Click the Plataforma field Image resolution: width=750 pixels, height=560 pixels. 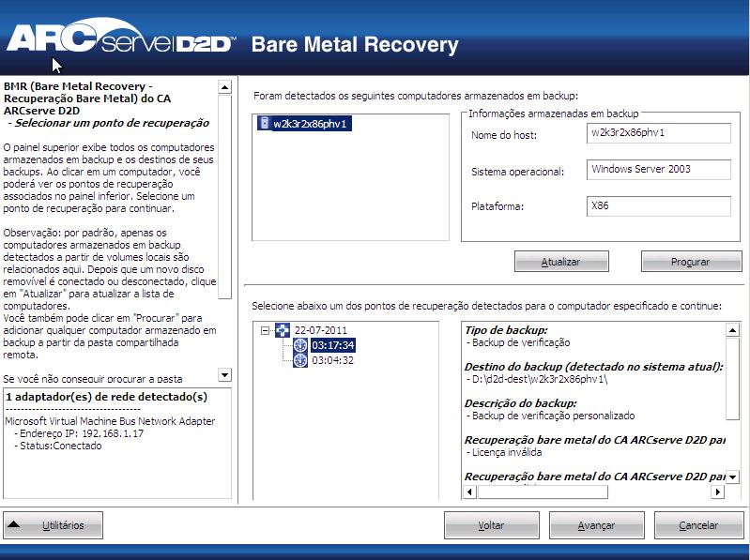659,206
